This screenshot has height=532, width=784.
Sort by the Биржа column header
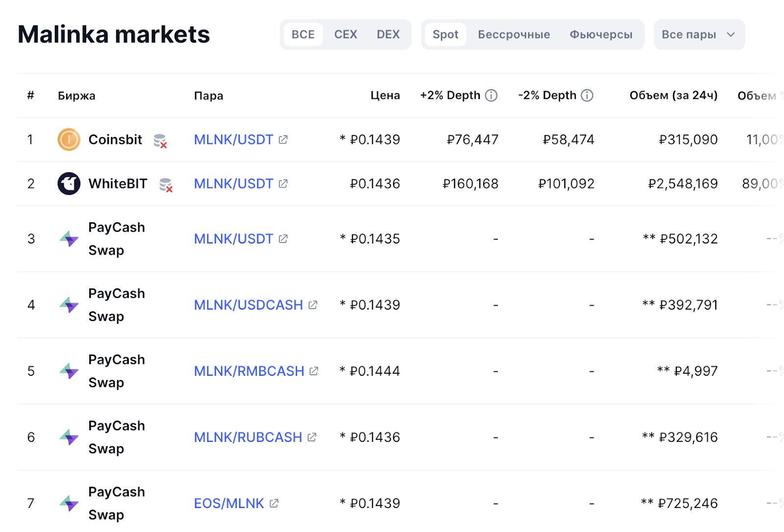pos(76,96)
